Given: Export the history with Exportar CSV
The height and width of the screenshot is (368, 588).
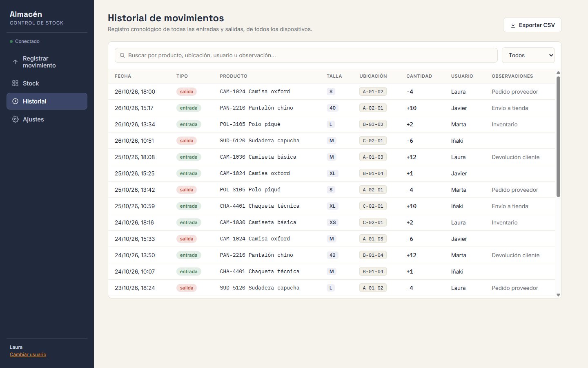Looking at the screenshot, I should (x=532, y=25).
